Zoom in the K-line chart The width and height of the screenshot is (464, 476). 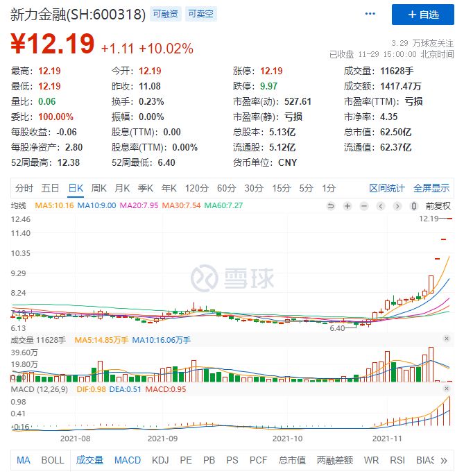[x=347, y=205]
